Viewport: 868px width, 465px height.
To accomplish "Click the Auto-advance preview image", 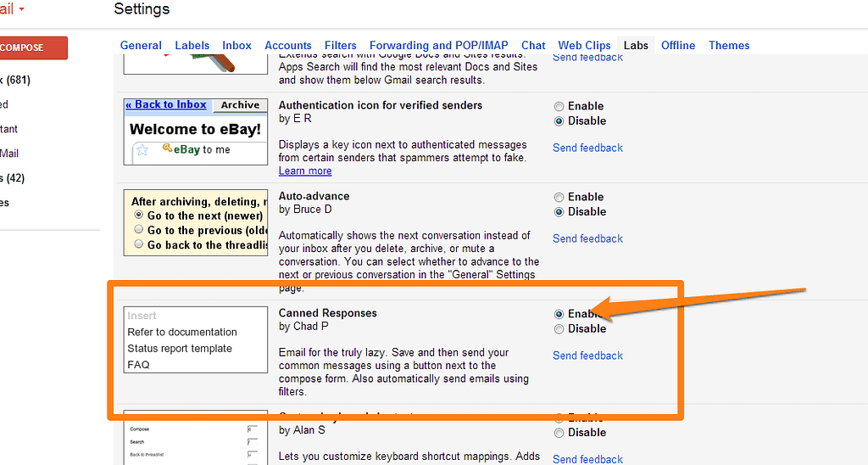I will [195, 223].
